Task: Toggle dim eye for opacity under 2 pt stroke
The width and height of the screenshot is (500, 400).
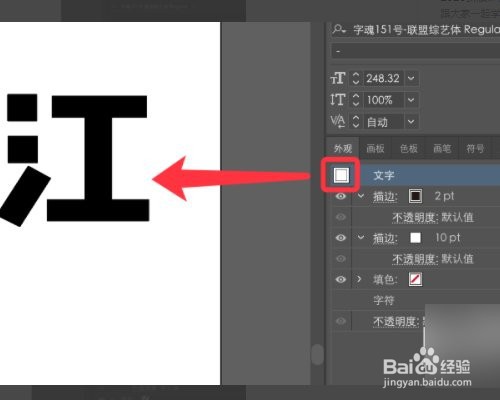Action: point(341,217)
